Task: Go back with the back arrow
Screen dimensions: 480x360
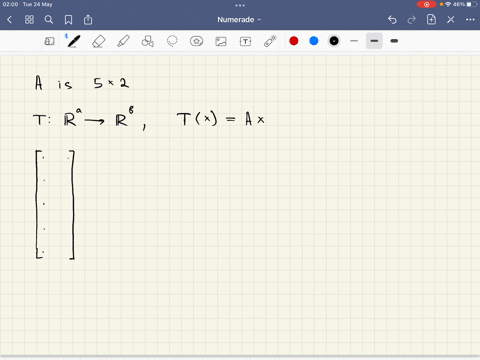Action: [9, 20]
